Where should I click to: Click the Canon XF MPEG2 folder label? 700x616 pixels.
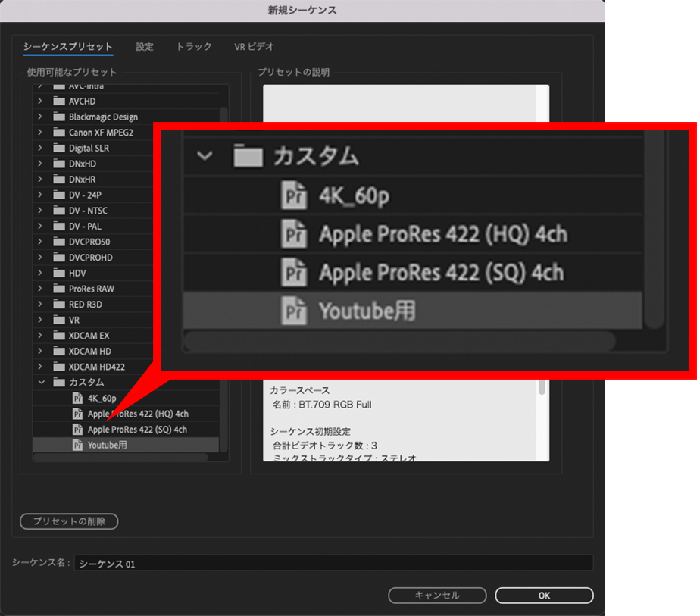pos(101,133)
